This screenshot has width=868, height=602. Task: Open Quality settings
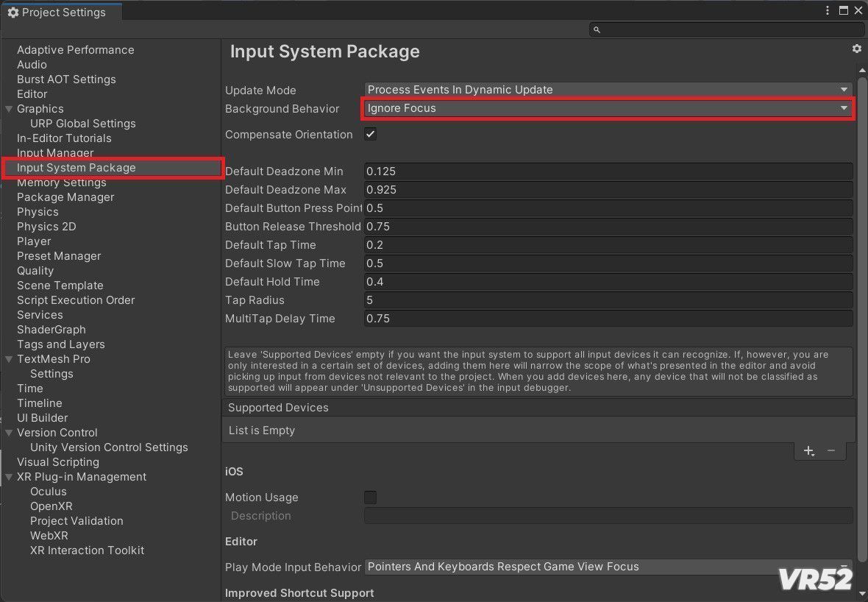pos(35,271)
